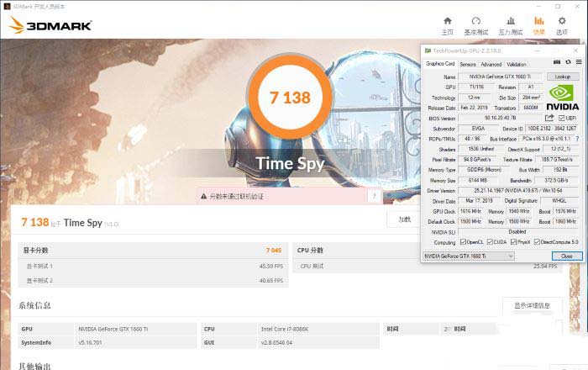Open the 3DMark home page icon
The image size is (588, 370).
[448, 21]
